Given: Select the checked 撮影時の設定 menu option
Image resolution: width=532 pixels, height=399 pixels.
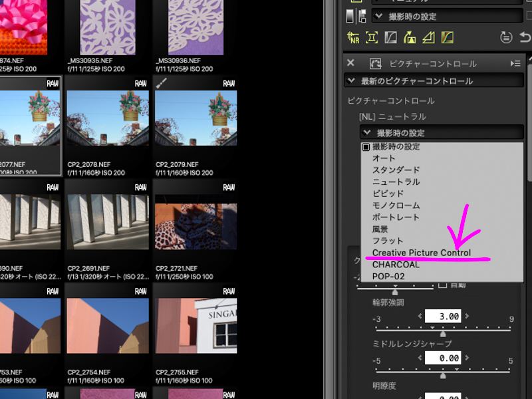Looking at the screenshot, I should [x=442, y=147].
